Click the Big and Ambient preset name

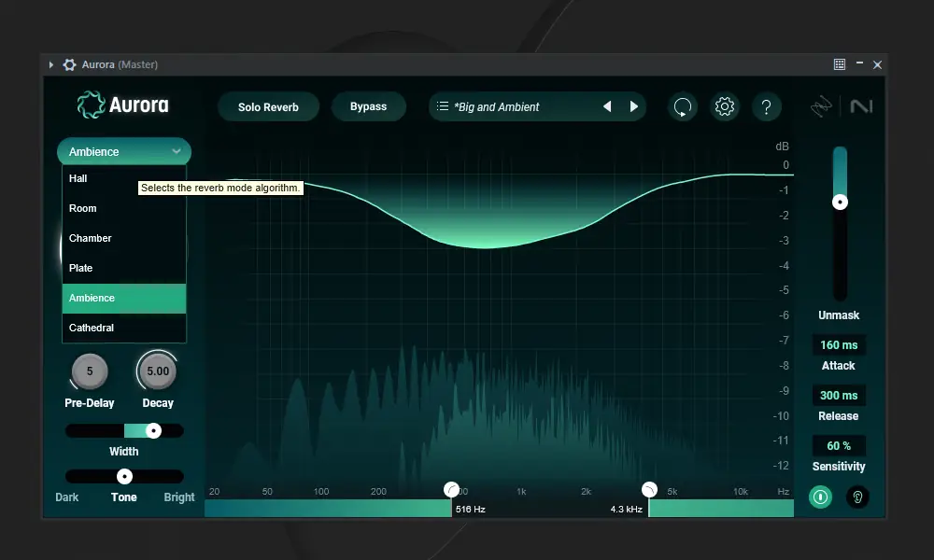[x=497, y=107]
